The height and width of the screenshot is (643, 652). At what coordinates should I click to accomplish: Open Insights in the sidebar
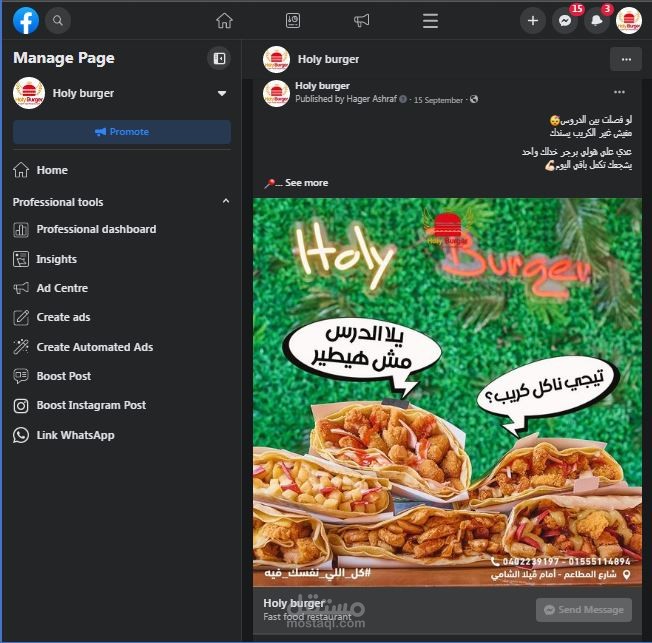coord(122,259)
